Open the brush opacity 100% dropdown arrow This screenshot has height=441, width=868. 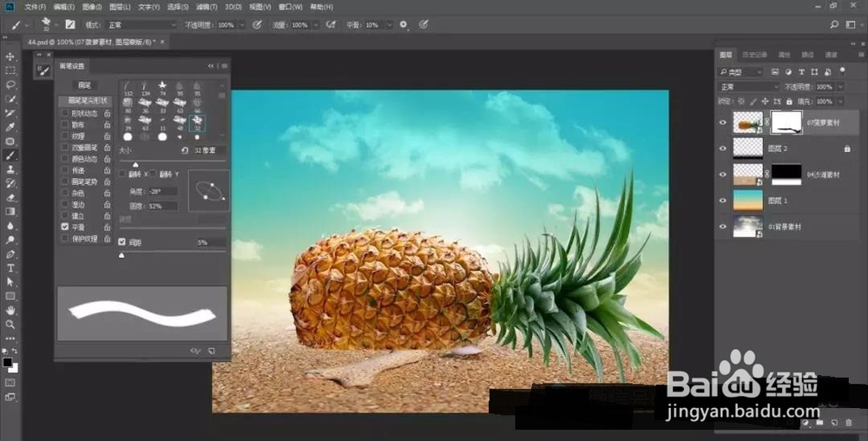coord(241,25)
